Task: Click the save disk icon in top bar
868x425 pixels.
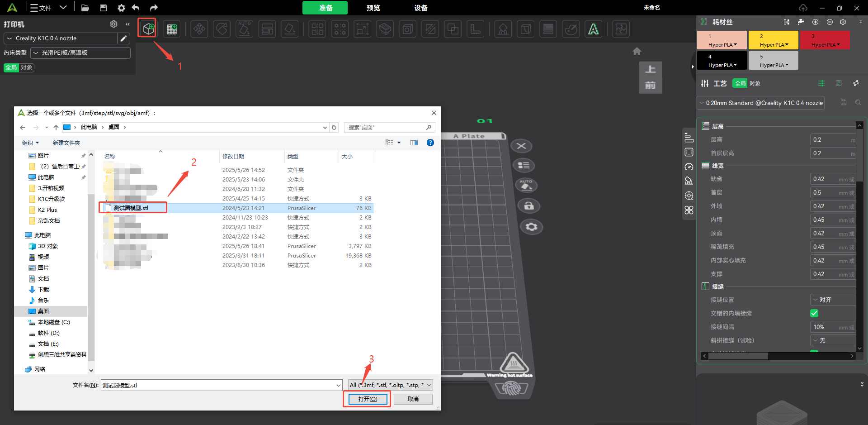Action: point(103,8)
